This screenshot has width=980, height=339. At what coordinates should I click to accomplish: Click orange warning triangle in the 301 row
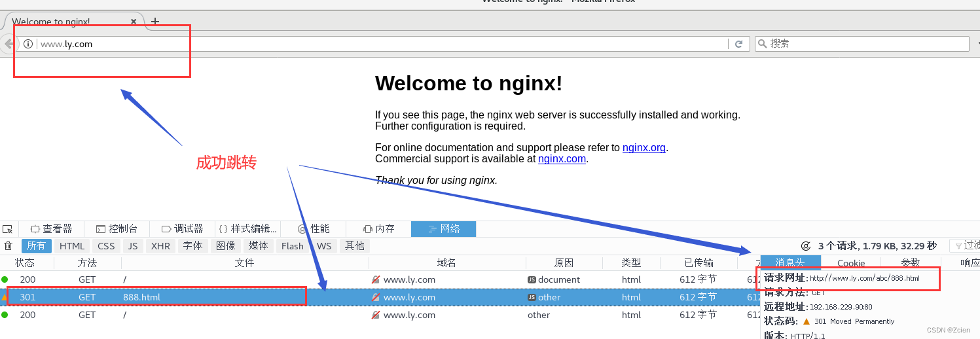coord(4,297)
